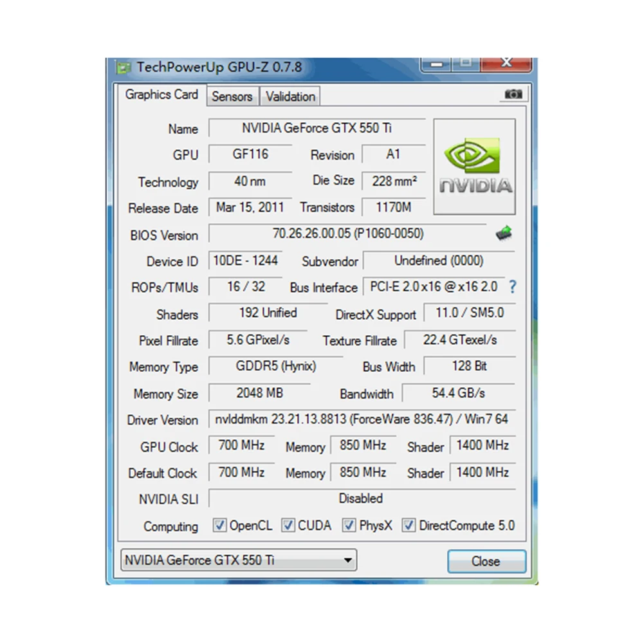Click the Driver Version field nvlddmkm

(x=362, y=419)
